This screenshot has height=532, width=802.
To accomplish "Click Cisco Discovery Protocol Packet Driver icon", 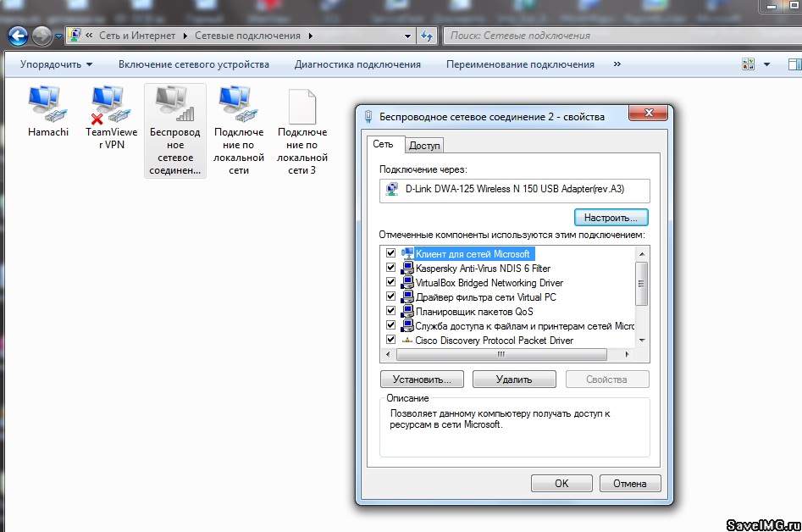I will coord(407,340).
